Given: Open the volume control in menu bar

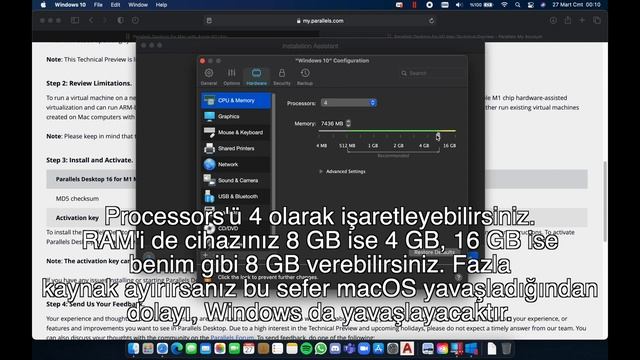Looking at the screenshot, I should (x=459, y=5).
